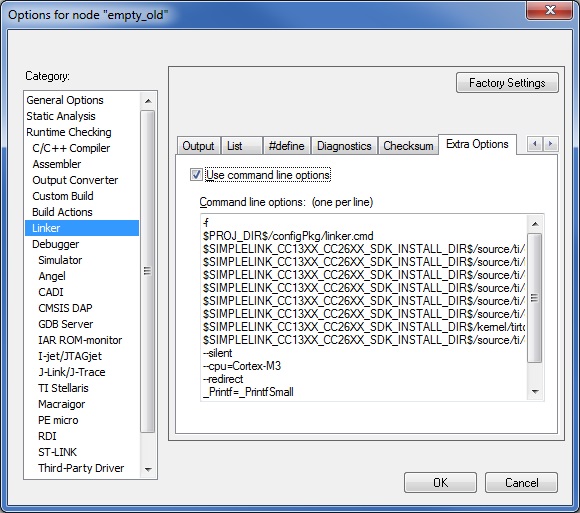Click command options scroll up arrow
Viewport: 580px width, 513px height.
click(535, 224)
